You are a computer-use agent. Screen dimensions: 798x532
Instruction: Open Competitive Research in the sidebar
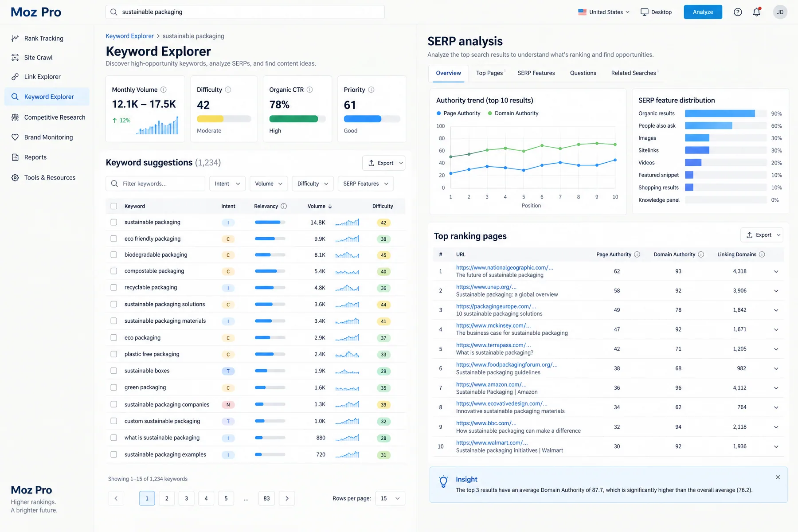pyautogui.click(x=47, y=117)
